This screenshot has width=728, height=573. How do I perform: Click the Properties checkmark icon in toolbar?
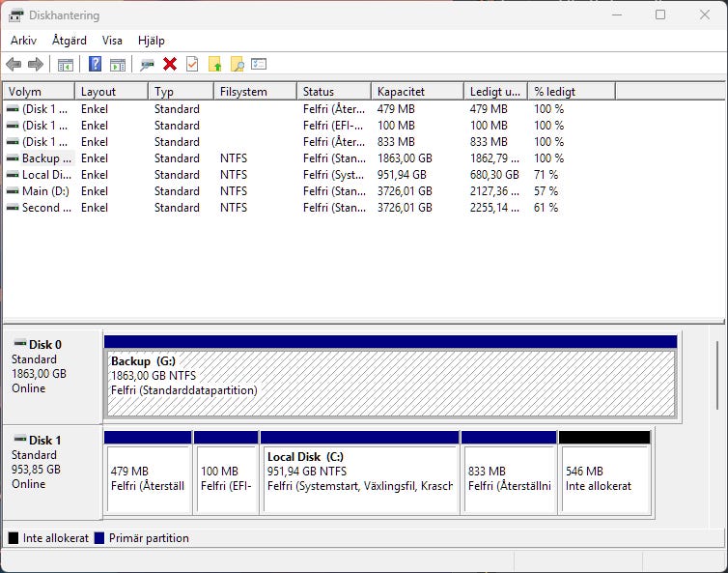(x=192, y=65)
